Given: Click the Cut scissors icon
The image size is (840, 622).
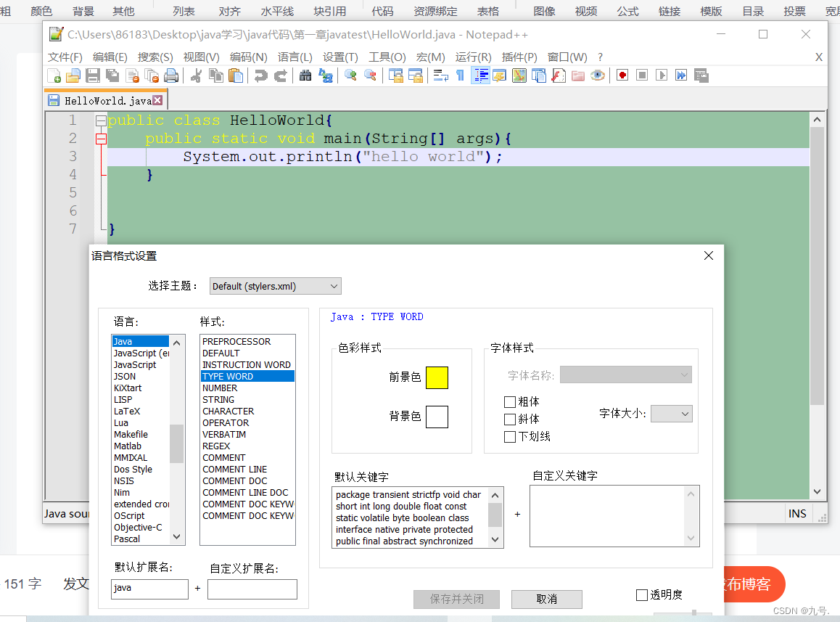Looking at the screenshot, I should 196,75.
